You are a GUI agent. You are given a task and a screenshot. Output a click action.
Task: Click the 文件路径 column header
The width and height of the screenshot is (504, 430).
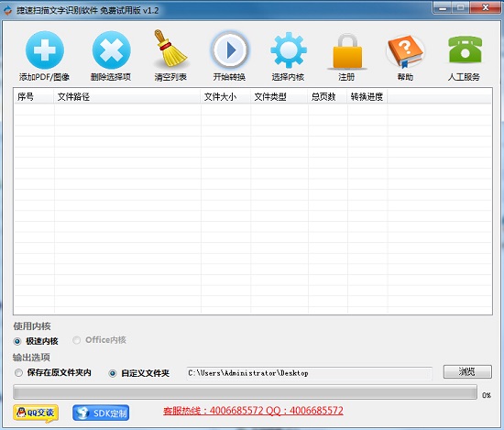[x=127, y=96]
